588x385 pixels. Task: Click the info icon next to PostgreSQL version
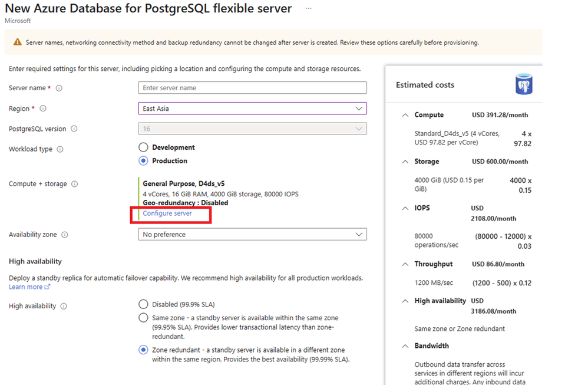pyautogui.click(x=74, y=129)
